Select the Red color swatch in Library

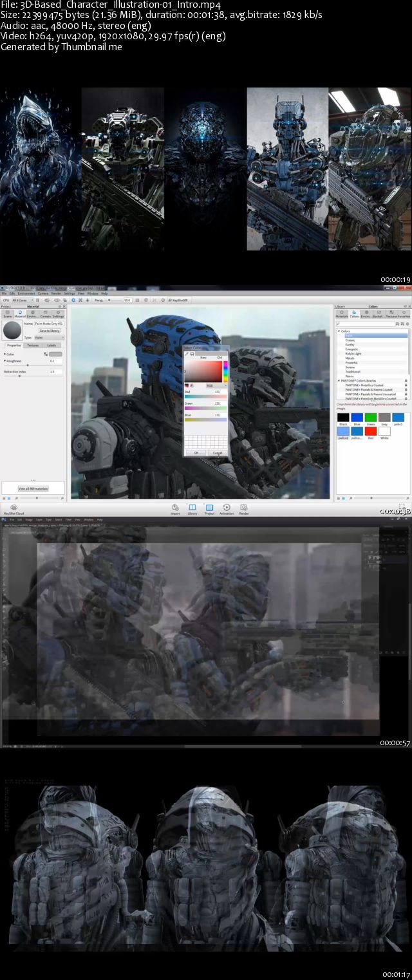[371, 431]
